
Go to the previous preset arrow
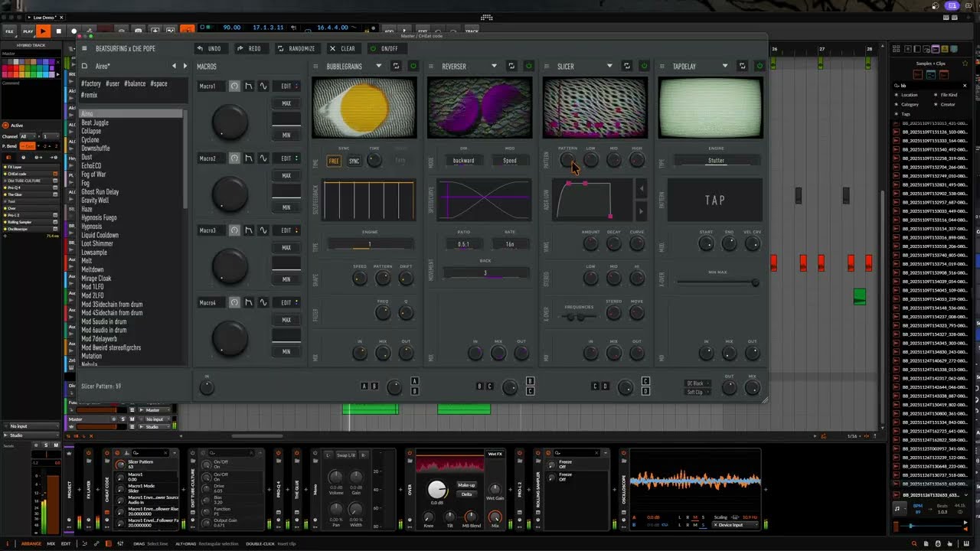[x=174, y=66]
